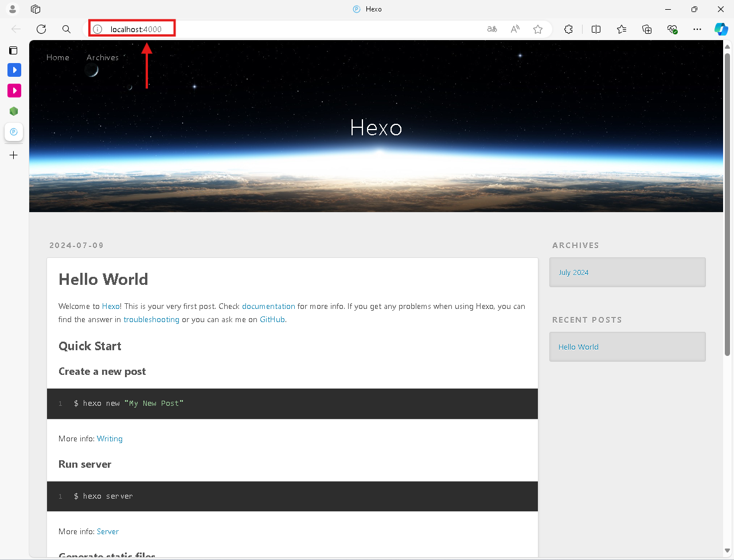Open the profile account icon
Image resolution: width=734 pixels, height=560 pixels.
pos(13,9)
